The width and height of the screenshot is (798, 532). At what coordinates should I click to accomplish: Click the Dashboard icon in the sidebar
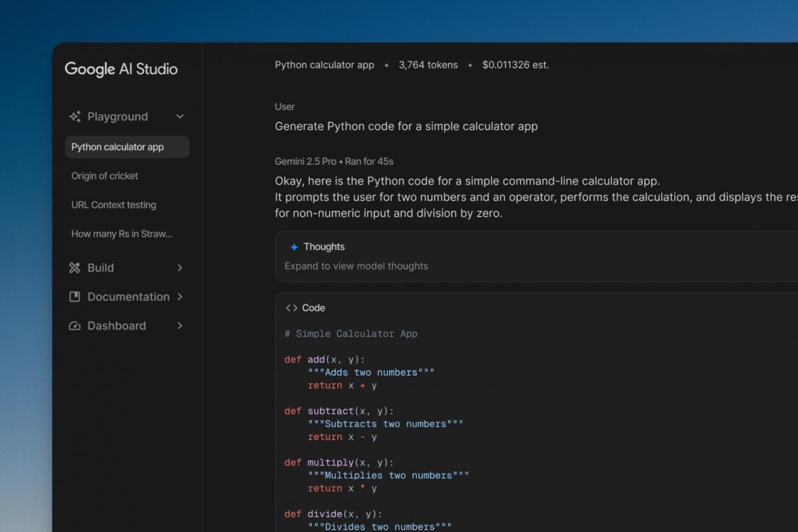tap(74, 326)
